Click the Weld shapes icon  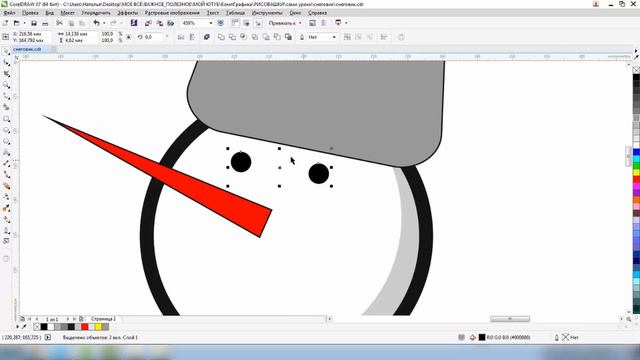pyautogui.click(x=221, y=37)
